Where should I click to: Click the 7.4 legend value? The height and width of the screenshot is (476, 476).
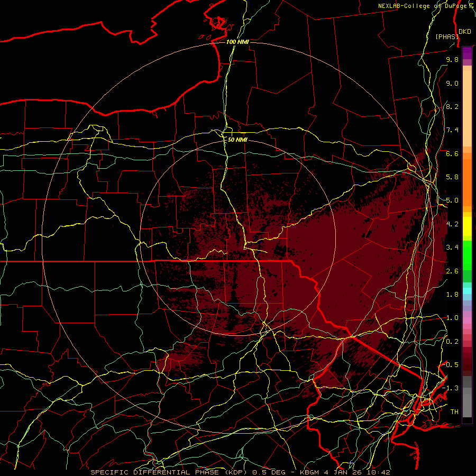pyautogui.click(x=452, y=130)
